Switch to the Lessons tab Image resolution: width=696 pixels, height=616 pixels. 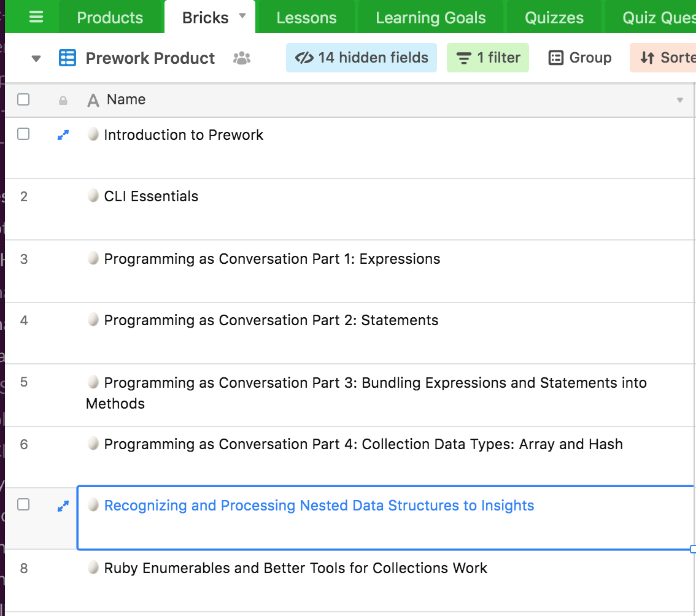click(306, 18)
